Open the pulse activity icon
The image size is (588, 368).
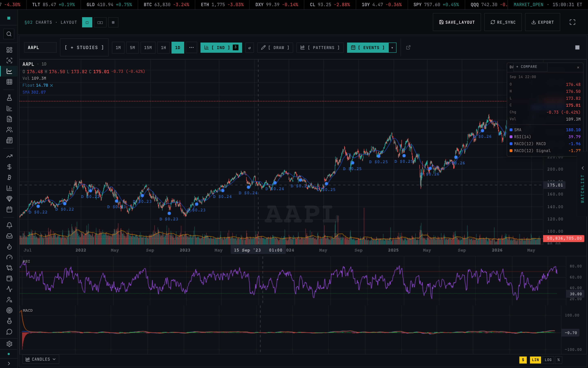(x=9, y=289)
